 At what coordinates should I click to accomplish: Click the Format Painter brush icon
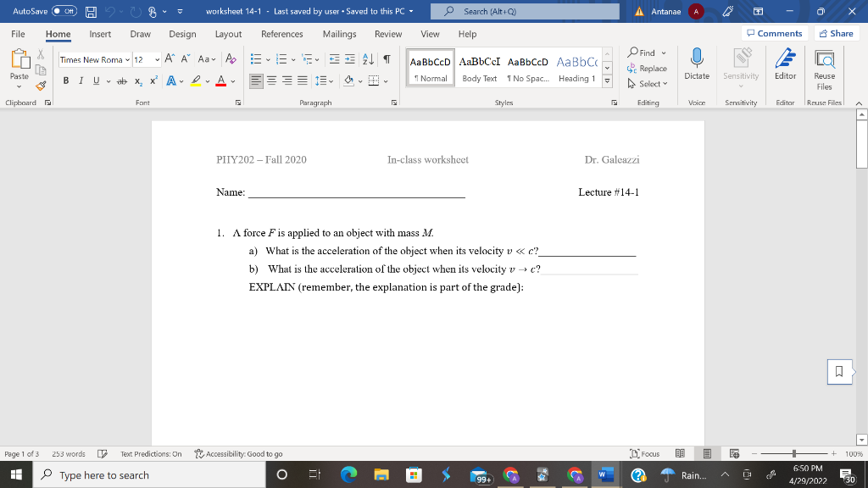coord(41,86)
